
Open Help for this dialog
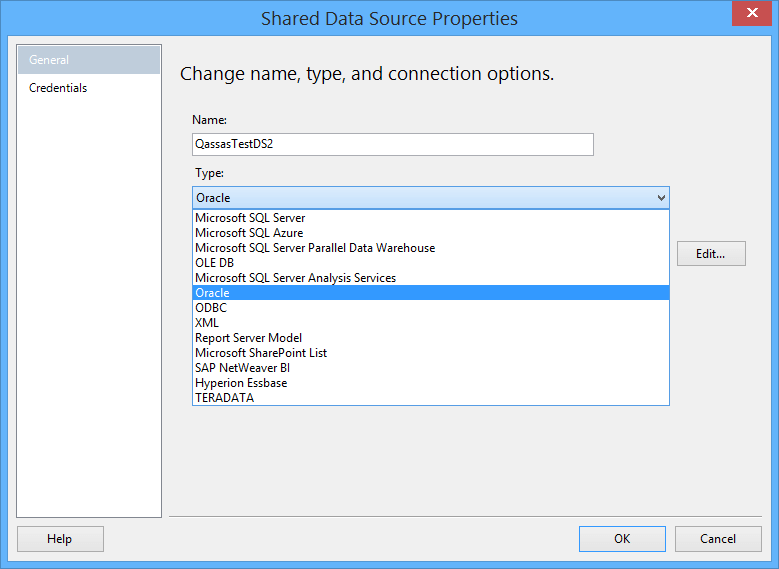pyautogui.click(x=60, y=539)
